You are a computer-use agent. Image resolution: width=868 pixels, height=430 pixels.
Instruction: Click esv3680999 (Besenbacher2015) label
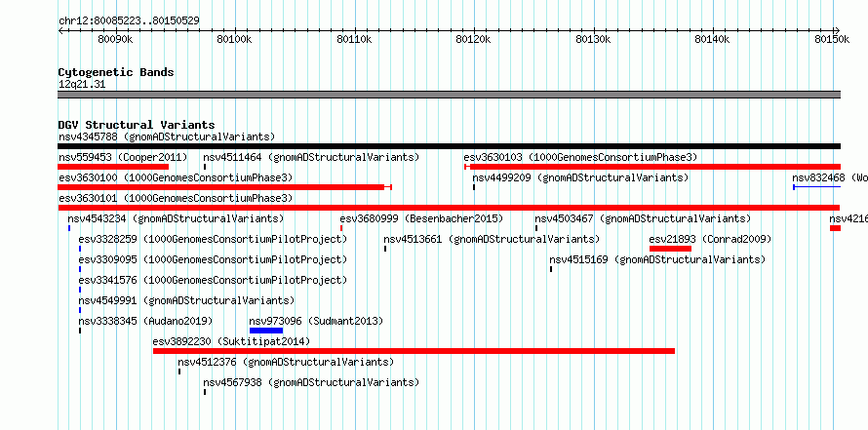pyautogui.click(x=421, y=218)
